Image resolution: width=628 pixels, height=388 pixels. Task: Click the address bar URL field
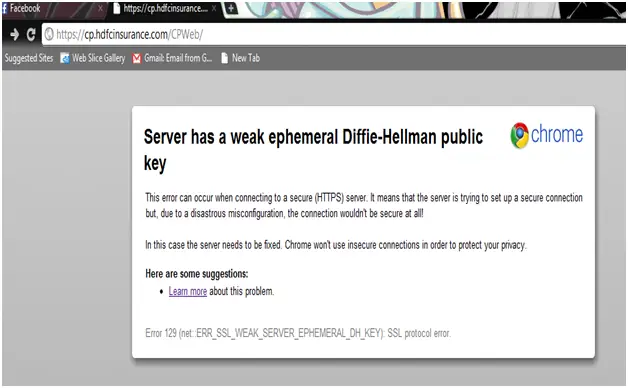334,34
